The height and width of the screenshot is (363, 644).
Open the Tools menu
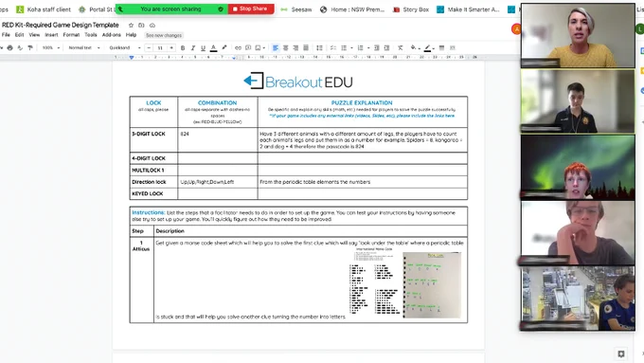click(91, 35)
